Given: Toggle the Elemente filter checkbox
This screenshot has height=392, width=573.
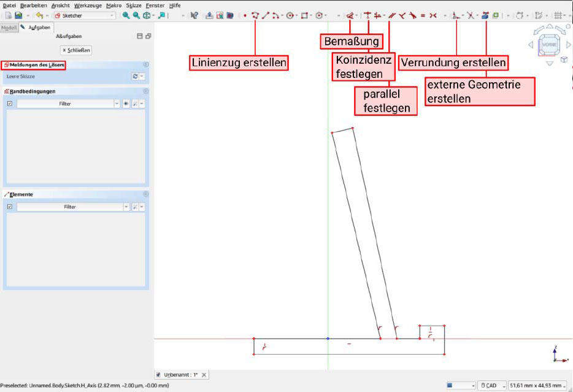Looking at the screenshot, I should pyautogui.click(x=9, y=207).
